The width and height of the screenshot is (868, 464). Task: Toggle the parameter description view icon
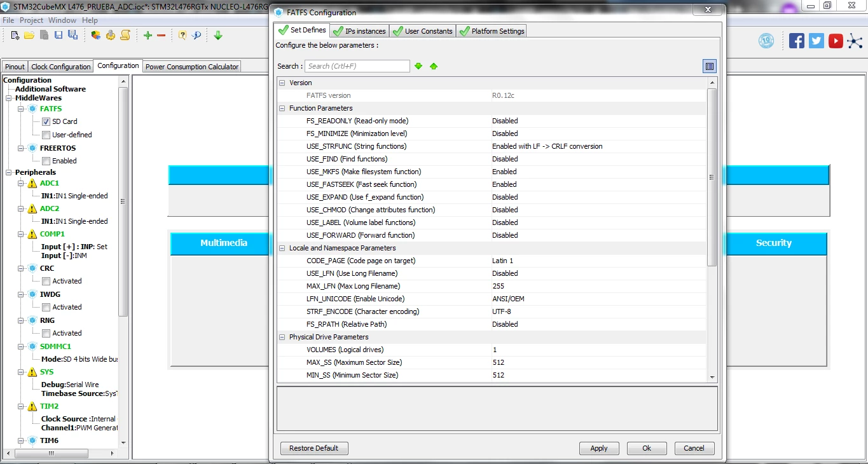tap(710, 66)
